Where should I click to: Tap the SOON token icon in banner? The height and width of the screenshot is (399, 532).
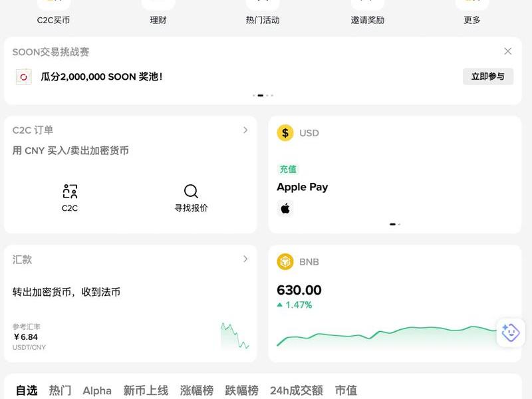(24, 76)
